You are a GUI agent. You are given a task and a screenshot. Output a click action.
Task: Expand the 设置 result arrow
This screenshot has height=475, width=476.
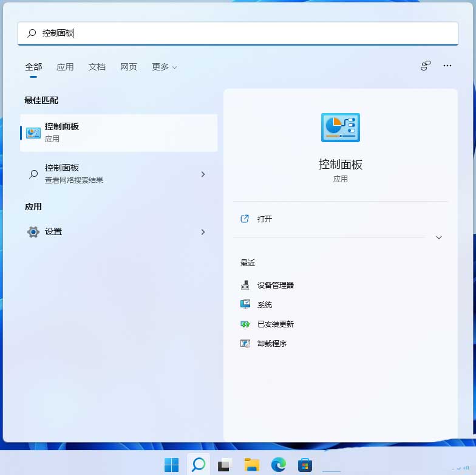203,232
